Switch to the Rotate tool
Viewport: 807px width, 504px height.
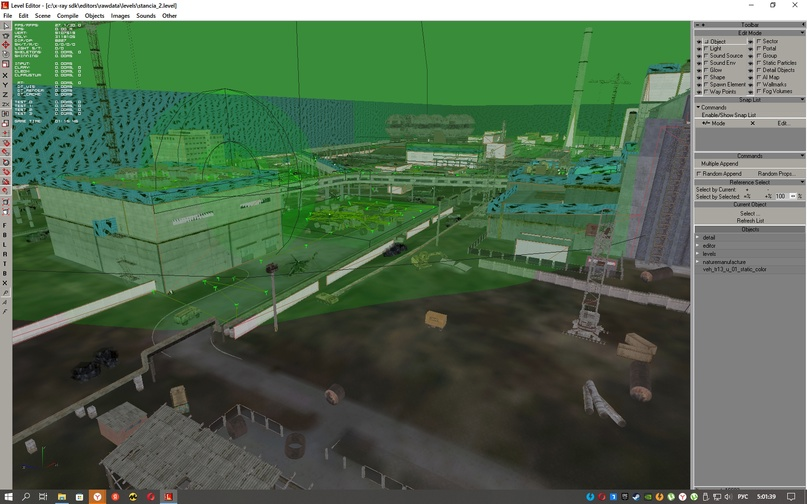click(6, 54)
